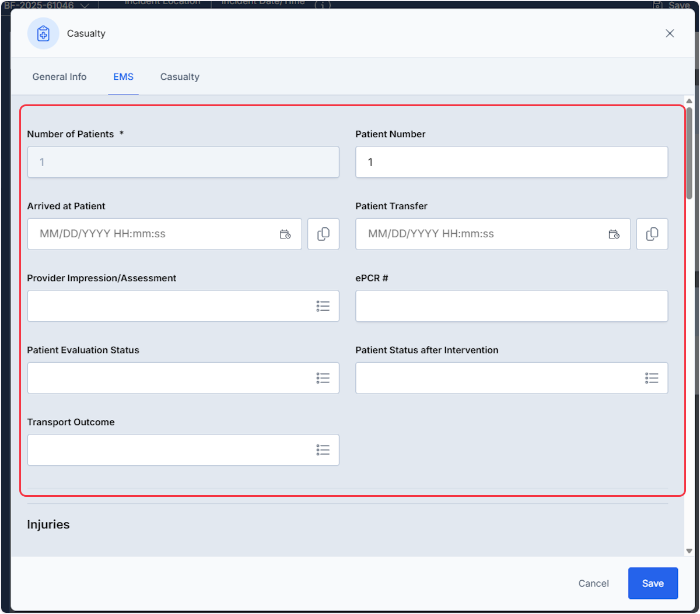
Task: Focus the Arrived at Patient date field
Action: 164,234
